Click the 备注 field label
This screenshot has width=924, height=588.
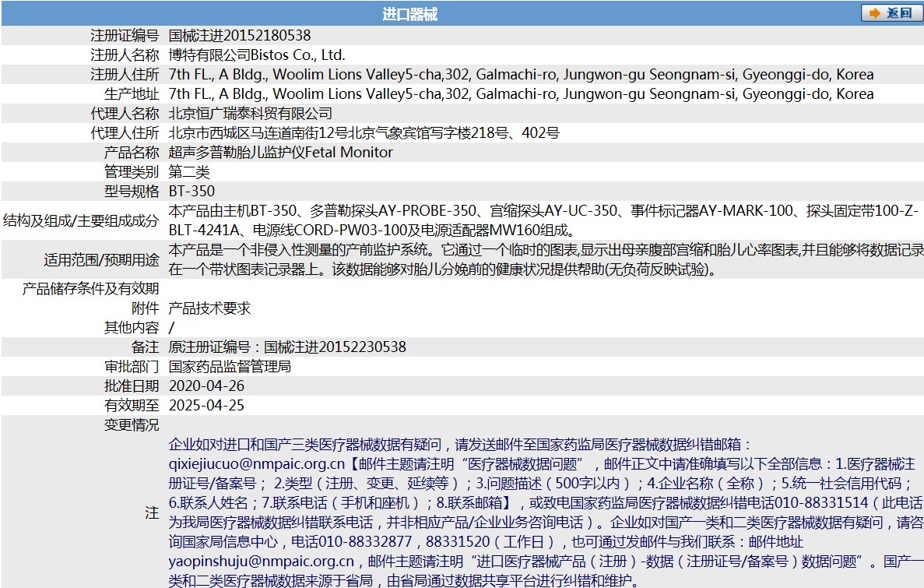[x=145, y=347]
